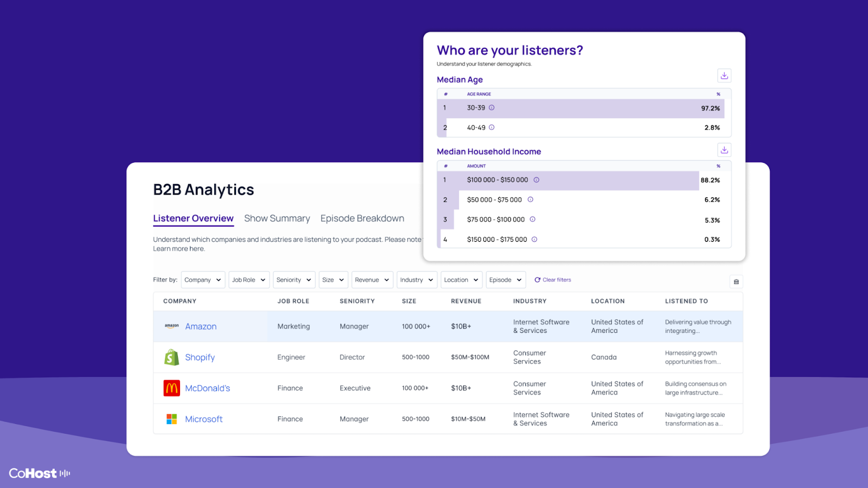The height and width of the screenshot is (488, 868).
Task: Click the 2.8% value for ages 40-49
Action: (712, 128)
